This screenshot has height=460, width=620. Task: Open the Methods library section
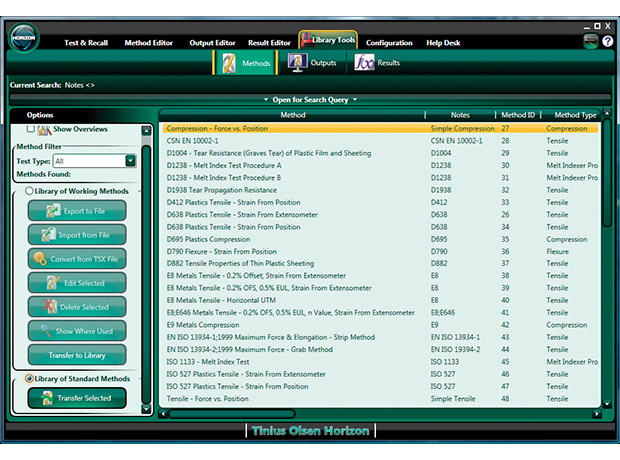pyautogui.click(x=244, y=63)
